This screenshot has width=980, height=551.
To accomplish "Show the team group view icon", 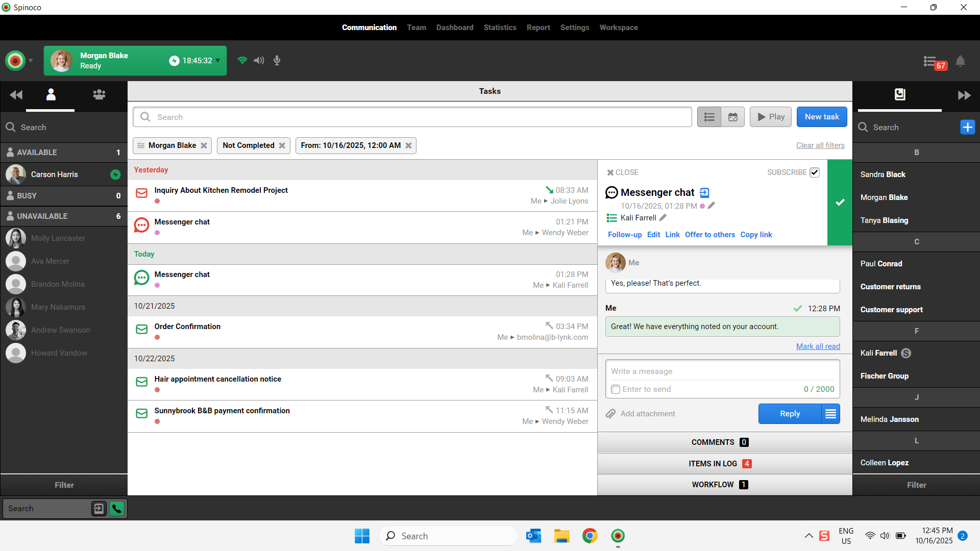I will [99, 95].
